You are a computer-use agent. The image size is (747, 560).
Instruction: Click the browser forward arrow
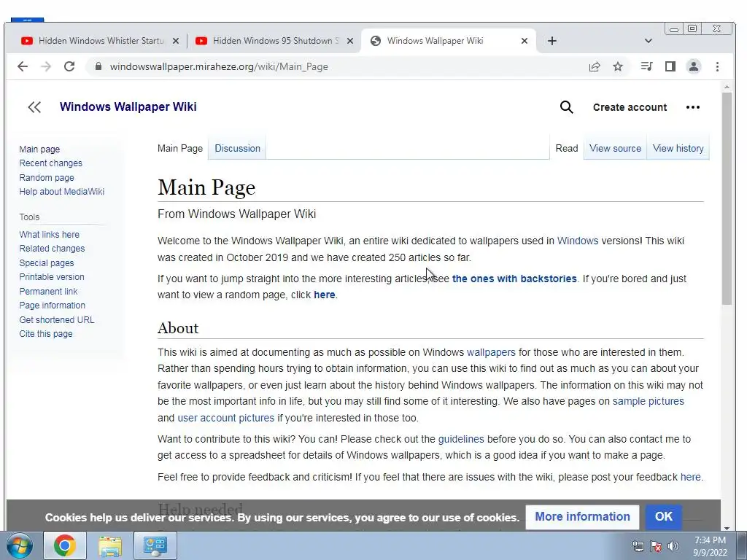46,66
